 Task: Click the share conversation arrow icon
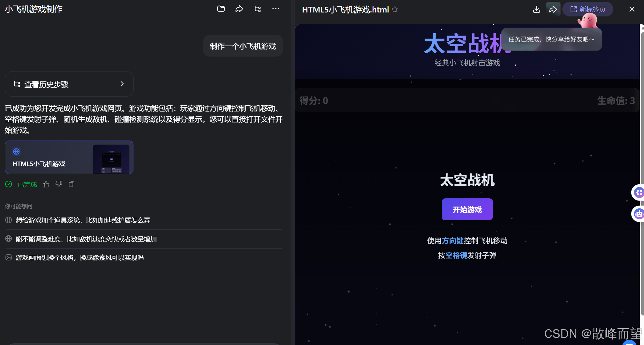pos(239,9)
